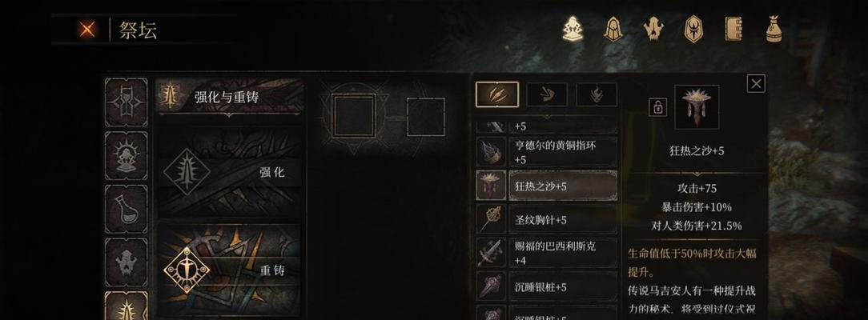868x320 pixels.
Task: Select 赐福的巴西利斯克+4 in the item list
Action: (547, 253)
